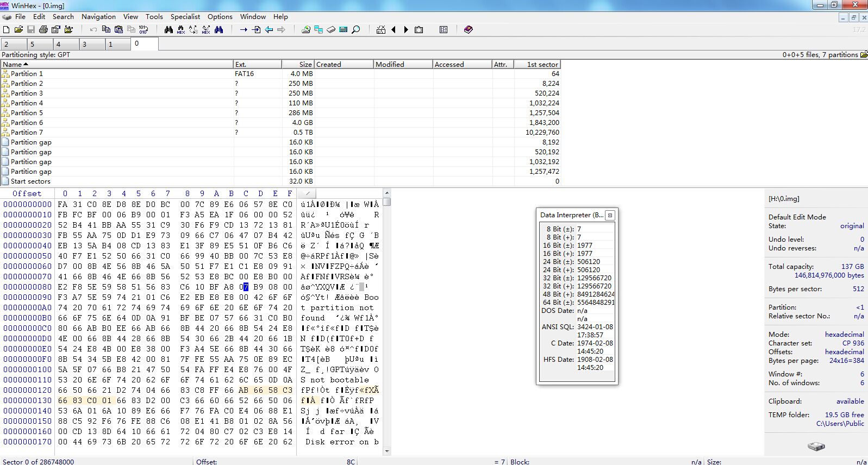Click 'Sector 0 of 286748000' in status bar

38,462
